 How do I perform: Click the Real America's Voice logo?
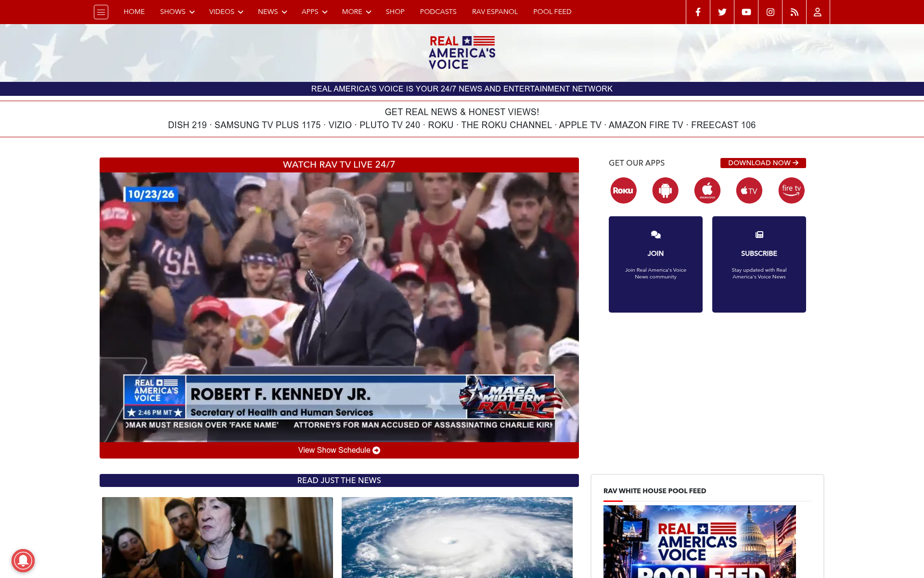tap(462, 53)
